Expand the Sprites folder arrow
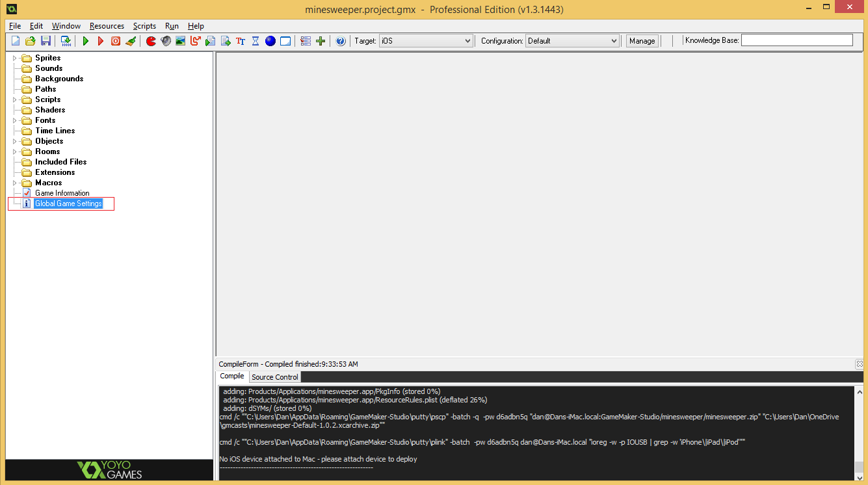 (x=15, y=58)
